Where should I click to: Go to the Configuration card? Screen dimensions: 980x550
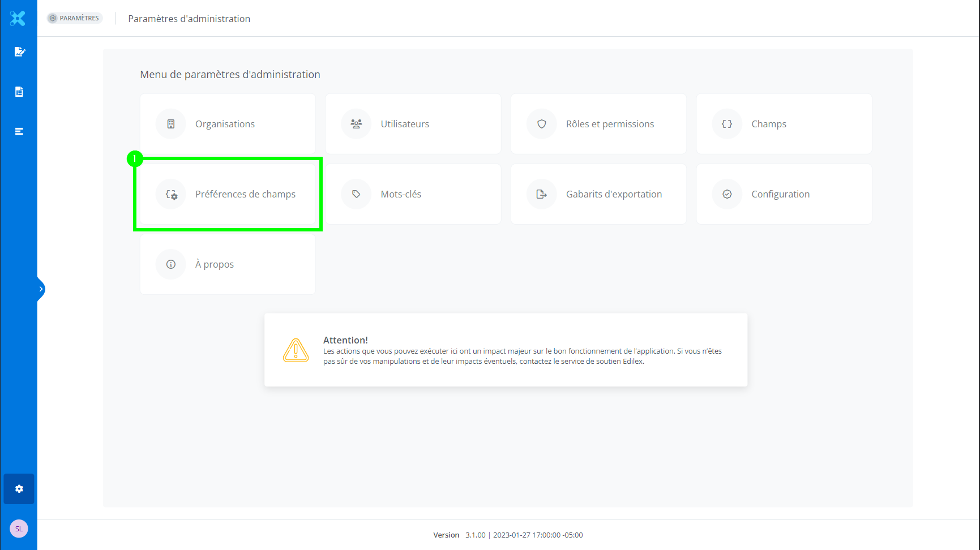(784, 194)
